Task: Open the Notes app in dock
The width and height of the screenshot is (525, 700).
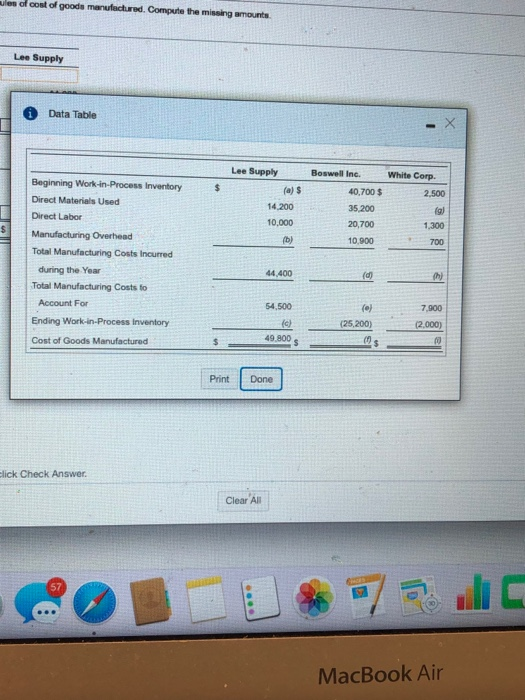Action: point(206,599)
